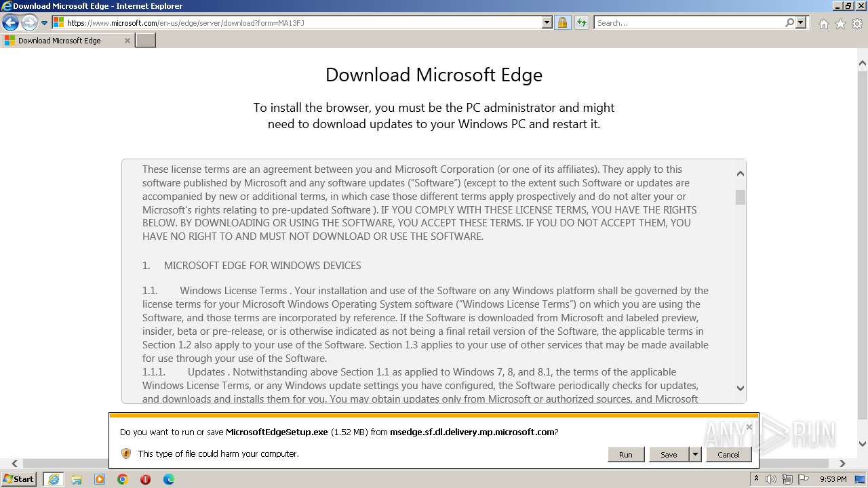Open Opera taskbar icon
The width and height of the screenshot is (868, 488).
145,479
